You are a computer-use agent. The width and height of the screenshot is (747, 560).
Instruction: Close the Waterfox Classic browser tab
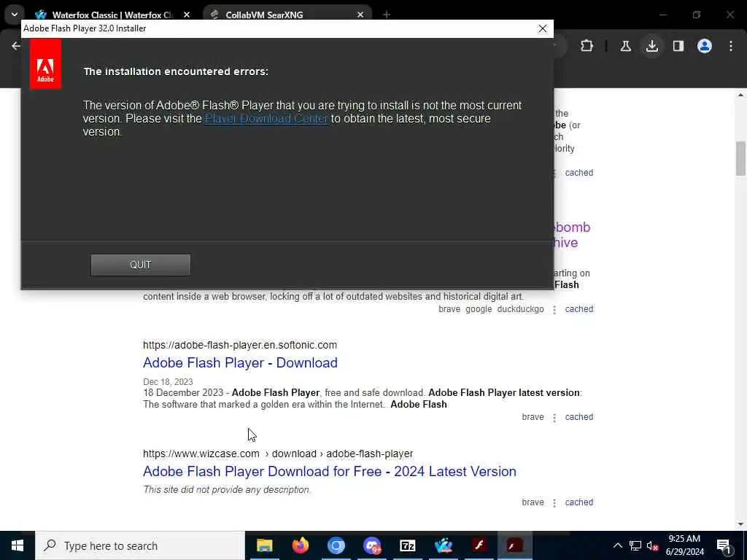[x=187, y=15]
